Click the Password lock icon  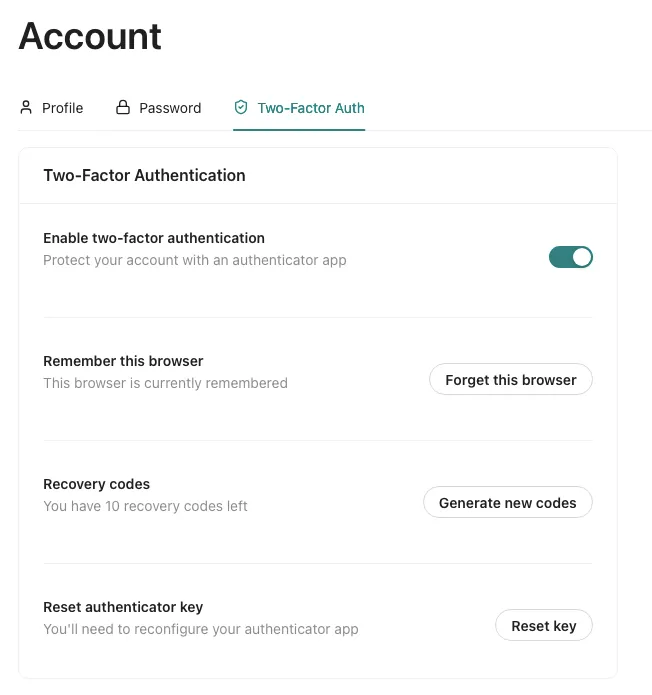(123, 107)
